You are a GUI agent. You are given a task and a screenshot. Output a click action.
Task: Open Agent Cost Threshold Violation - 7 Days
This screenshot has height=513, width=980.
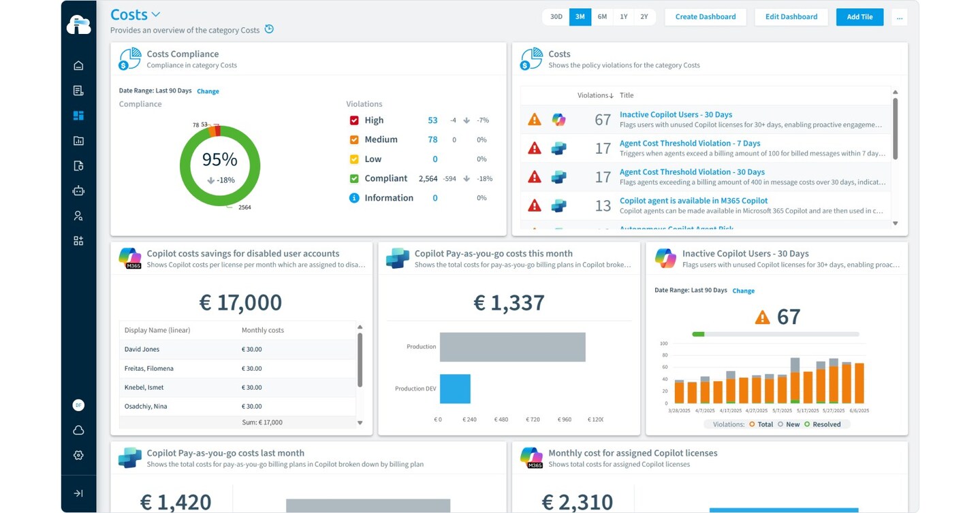coord(690,143)
